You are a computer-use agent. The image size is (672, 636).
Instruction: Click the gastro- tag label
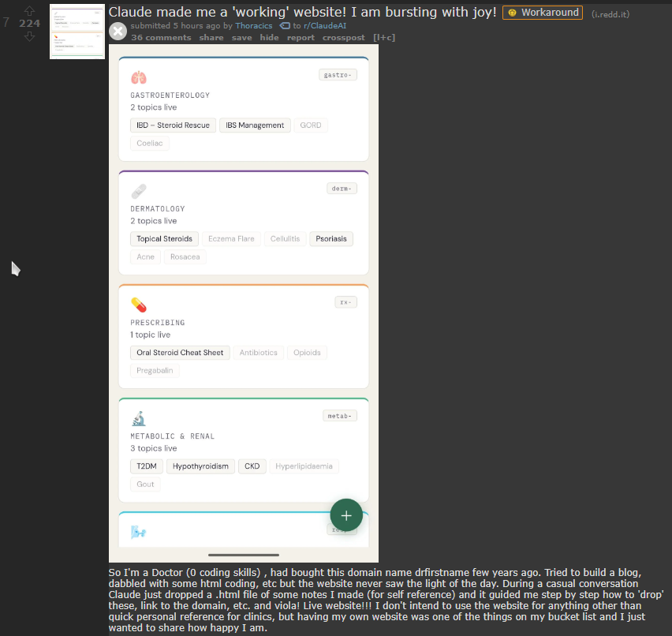(x=338, y=75)
